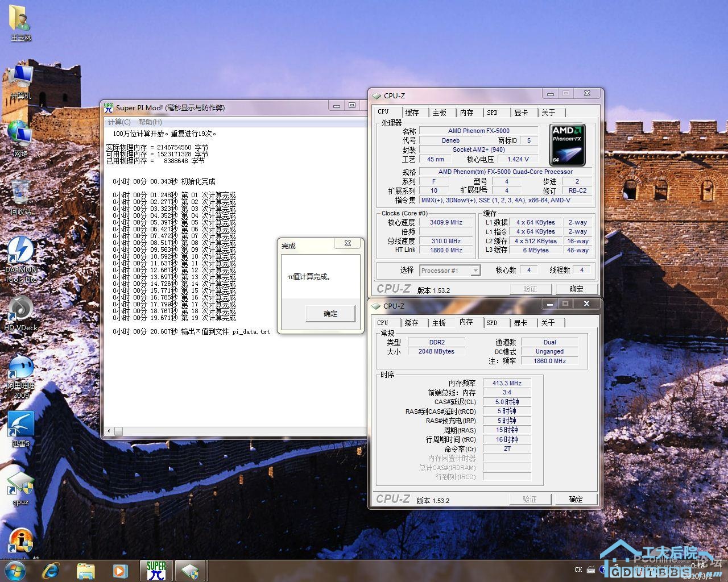Open Windows Media Player taskbar icon
This screenshot has height=582, width=728.
coord(120,571)
